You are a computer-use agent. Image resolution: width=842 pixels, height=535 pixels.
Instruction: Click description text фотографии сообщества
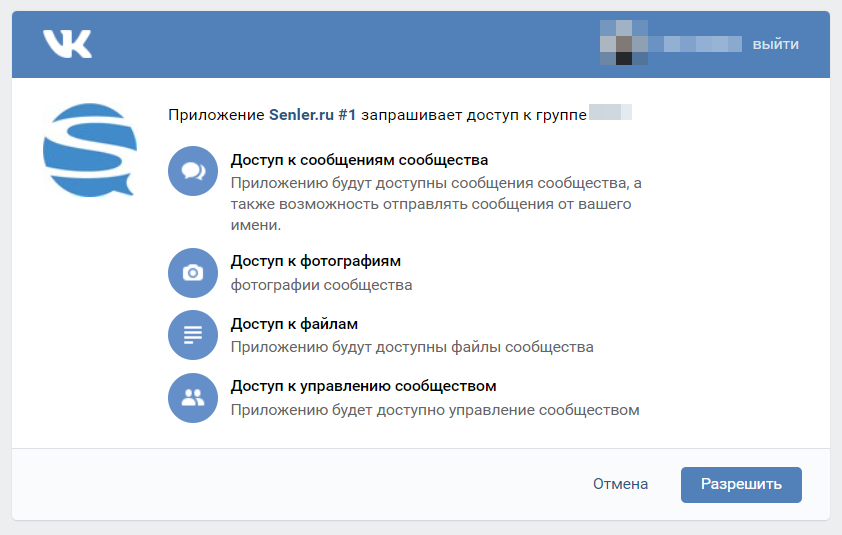(x=322, y=285)
